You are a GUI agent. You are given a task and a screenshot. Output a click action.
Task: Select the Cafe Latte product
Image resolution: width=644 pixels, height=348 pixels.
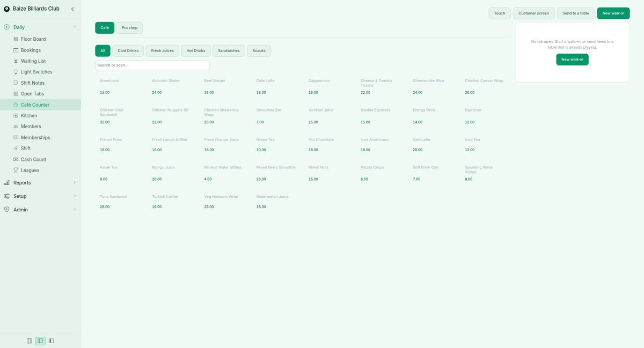pyautogui.click(x=277, y=86)
